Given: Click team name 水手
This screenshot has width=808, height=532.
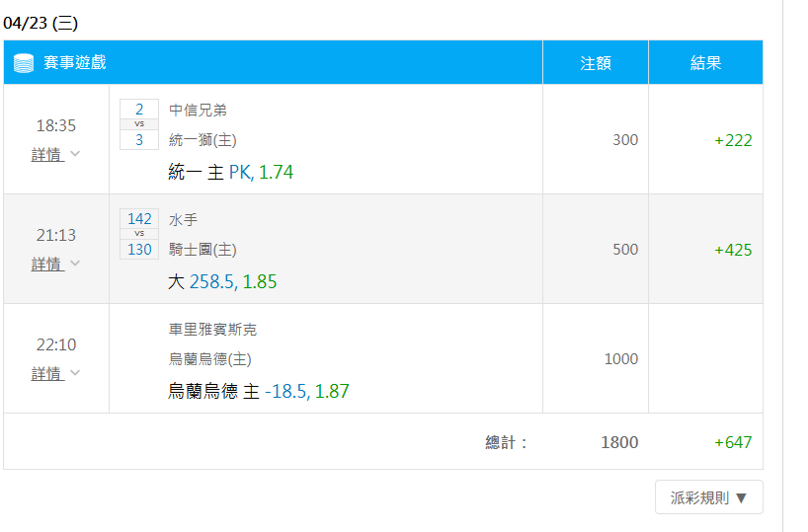Looking at the screenshot, I should pos(183,220).
